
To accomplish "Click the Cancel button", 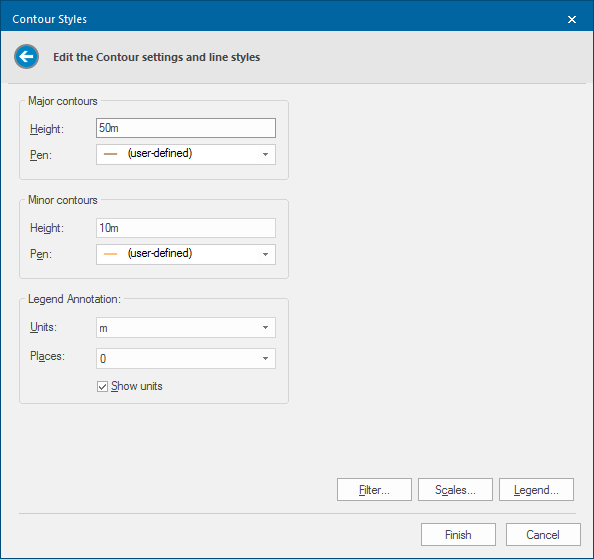I will [543, 534].
